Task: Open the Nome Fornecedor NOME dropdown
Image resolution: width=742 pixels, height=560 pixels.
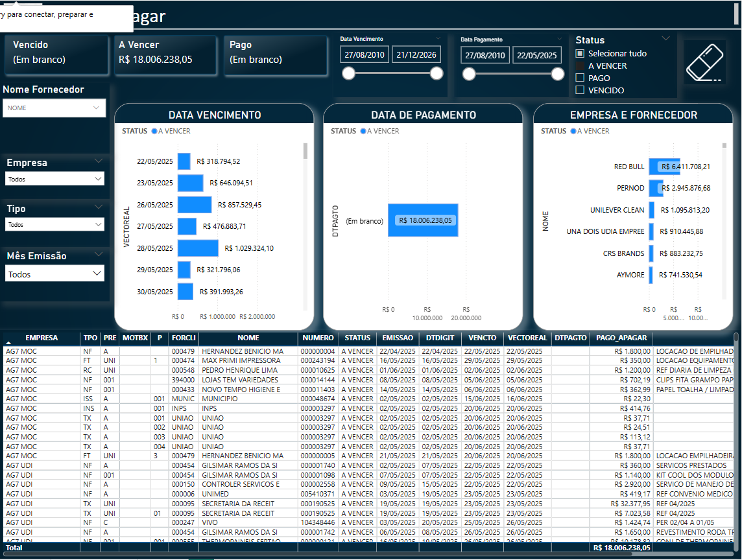Action: [54, 108]
